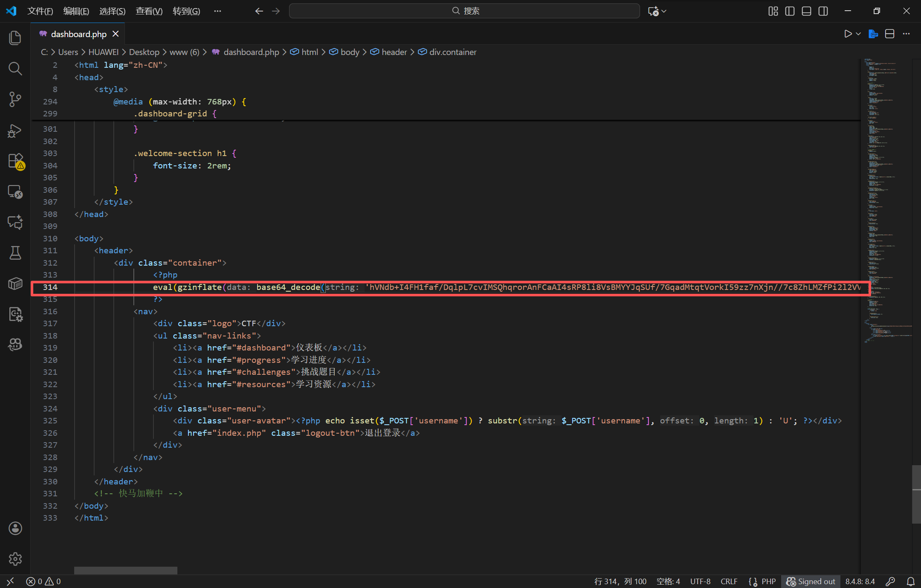The height and width of the screenshot is (588, 921).
Task: Open the Accounts menu icon
Action: (15, 528)
